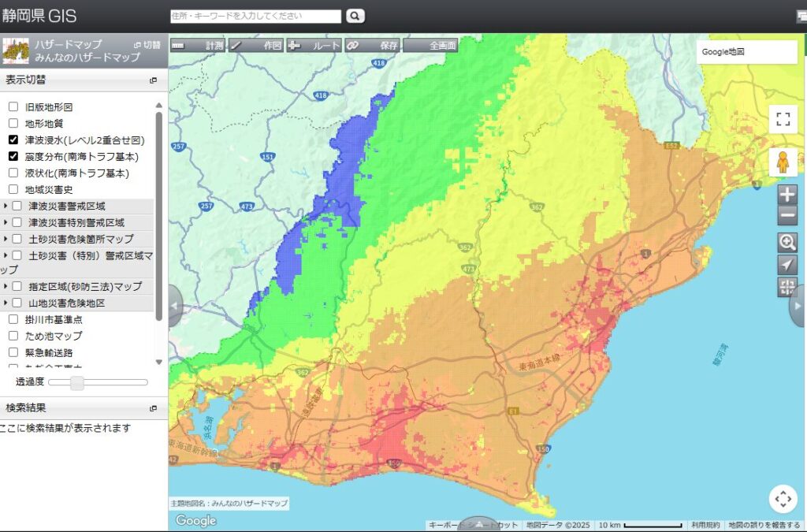
Task: Check the 指定区域(砂防三法)マップ checkbox
Action: click(x=17, y=286)
